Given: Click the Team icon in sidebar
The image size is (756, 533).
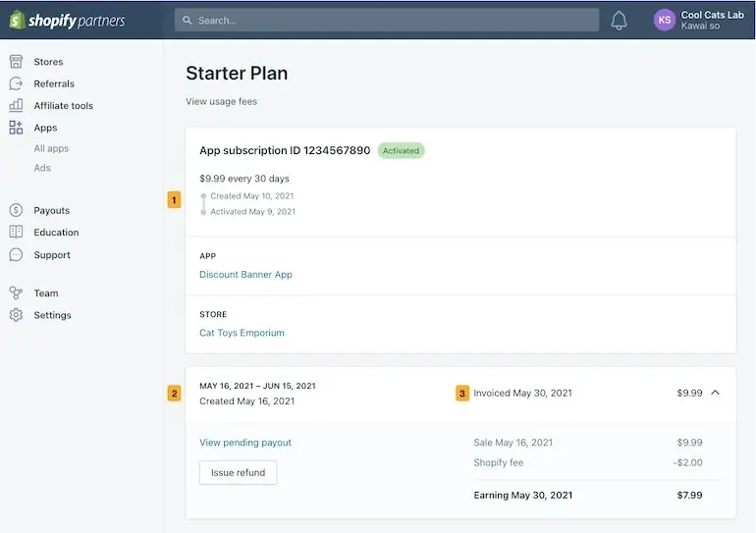Looking at the screenshot, I should [x=16, y=293].
